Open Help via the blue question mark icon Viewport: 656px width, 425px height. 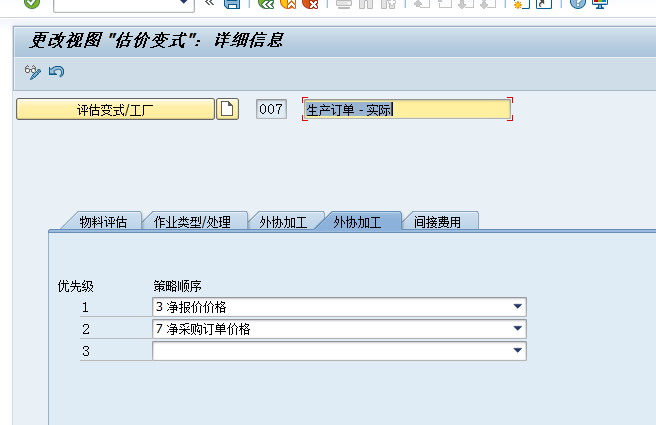point(577,4)
